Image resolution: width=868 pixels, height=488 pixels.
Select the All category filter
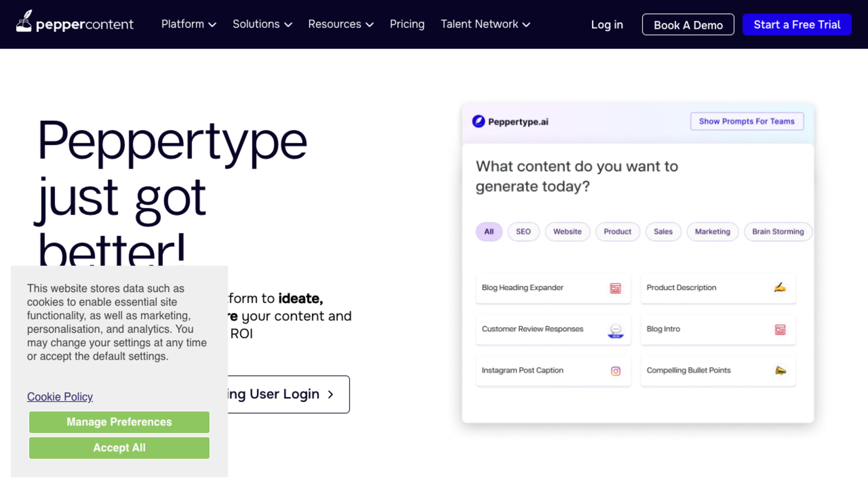489,232
